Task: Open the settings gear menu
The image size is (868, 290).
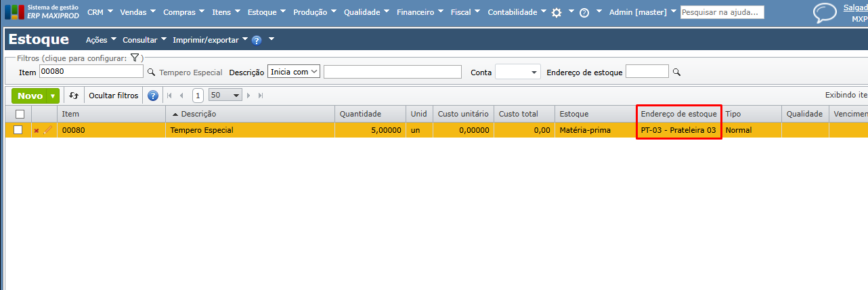Action: [557, 12]
